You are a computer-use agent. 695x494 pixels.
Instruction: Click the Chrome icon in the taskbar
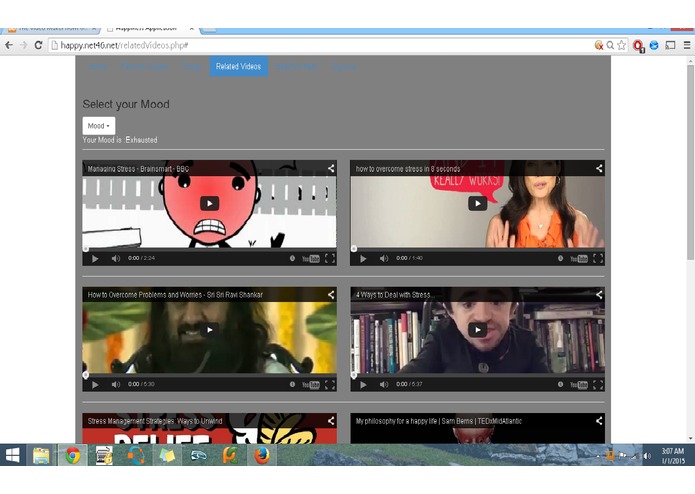pos(73,455)
